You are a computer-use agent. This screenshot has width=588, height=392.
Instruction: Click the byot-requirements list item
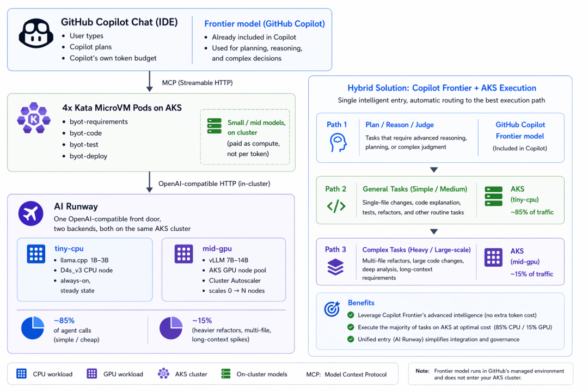[99, 121]
